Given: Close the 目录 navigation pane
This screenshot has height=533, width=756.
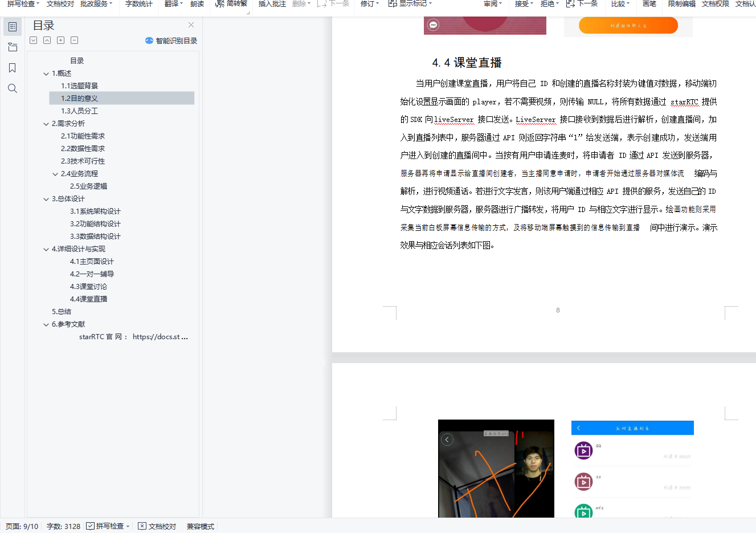Looking at the screenshot, I should pos(191,25).
